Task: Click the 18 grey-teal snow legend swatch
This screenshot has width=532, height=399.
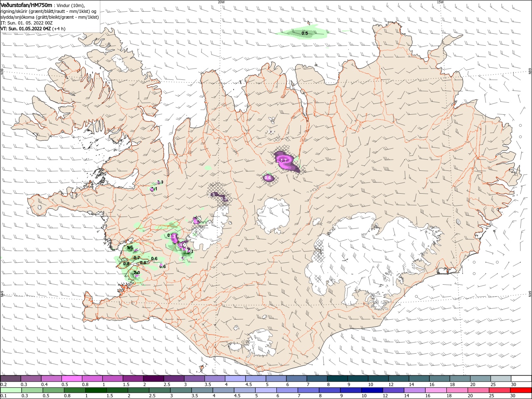Action: click(461, 379)
